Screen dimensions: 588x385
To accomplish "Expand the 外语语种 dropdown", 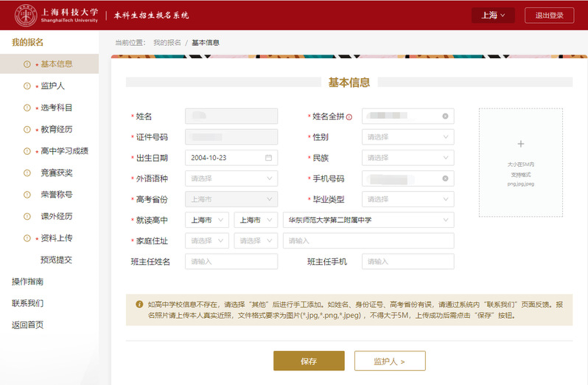I will 231,178.
